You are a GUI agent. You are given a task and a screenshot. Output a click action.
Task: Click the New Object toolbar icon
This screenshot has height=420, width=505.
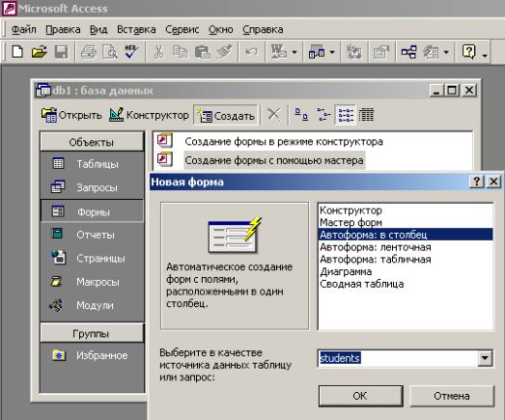point(431,51)
